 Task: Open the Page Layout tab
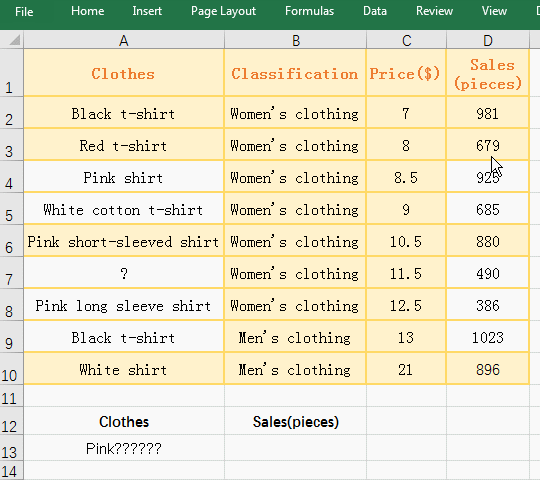pyautogui.click(x=223, y=11)
